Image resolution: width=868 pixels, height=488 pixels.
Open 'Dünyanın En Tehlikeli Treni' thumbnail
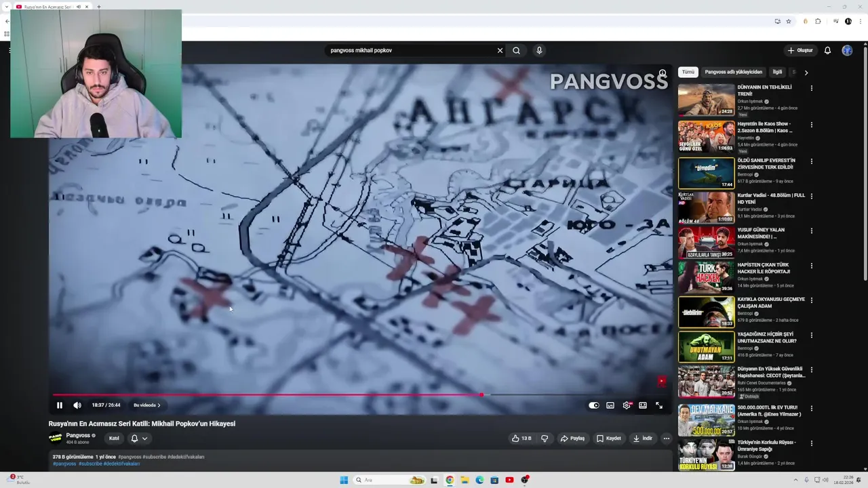tap(706, 100)
